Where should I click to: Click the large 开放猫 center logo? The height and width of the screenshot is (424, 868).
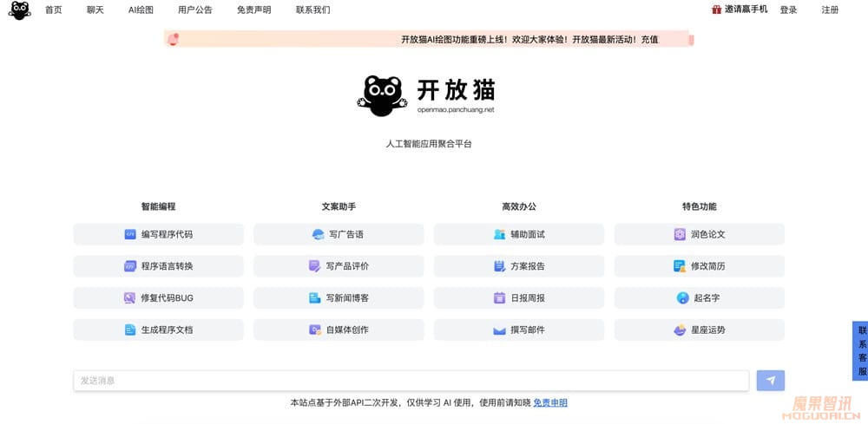click(x=426, y=95)
